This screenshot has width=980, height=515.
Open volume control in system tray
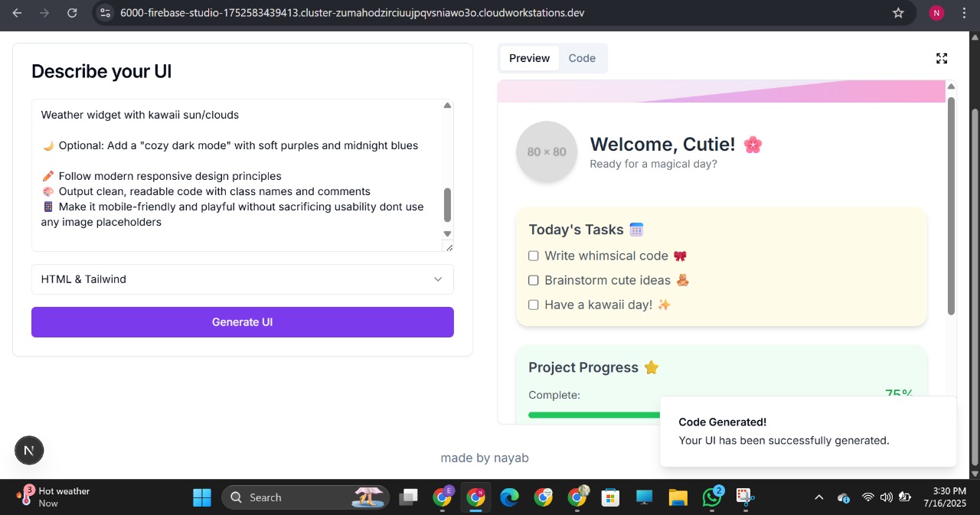tap(887, 497)
